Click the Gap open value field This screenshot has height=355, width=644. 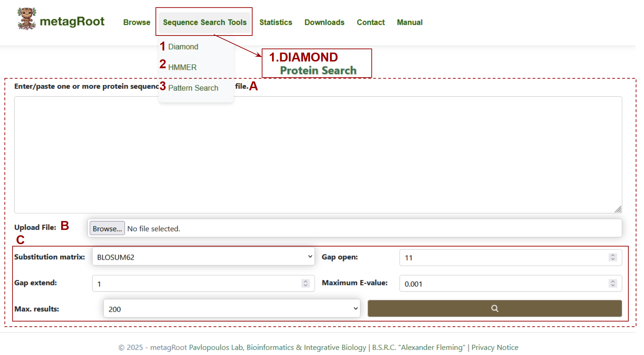511,258
